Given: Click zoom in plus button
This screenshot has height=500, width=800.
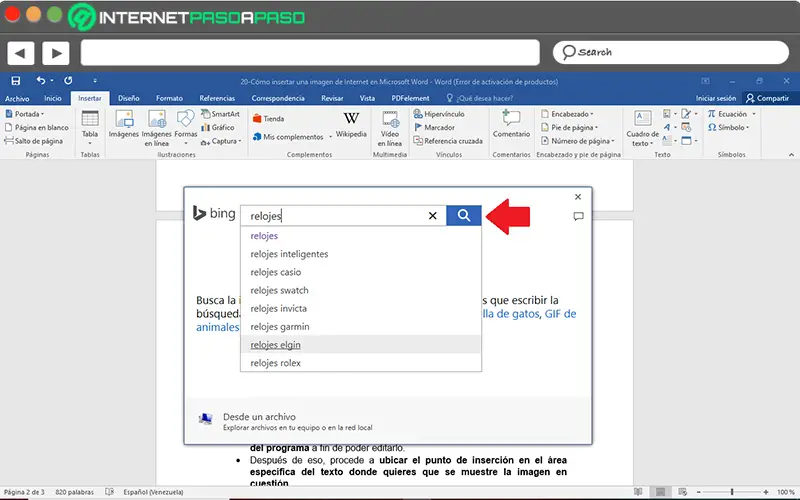Looking at the screenshot, I should tap(766, 492).
